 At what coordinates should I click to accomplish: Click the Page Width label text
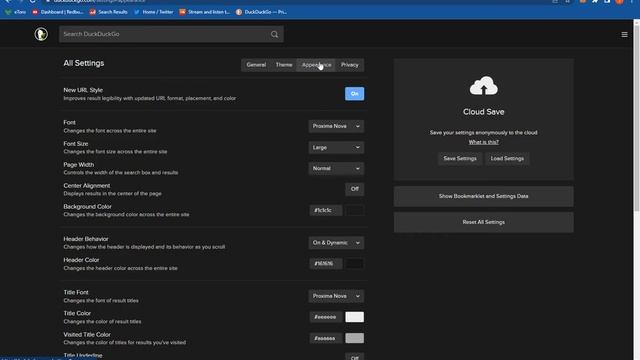78,164
